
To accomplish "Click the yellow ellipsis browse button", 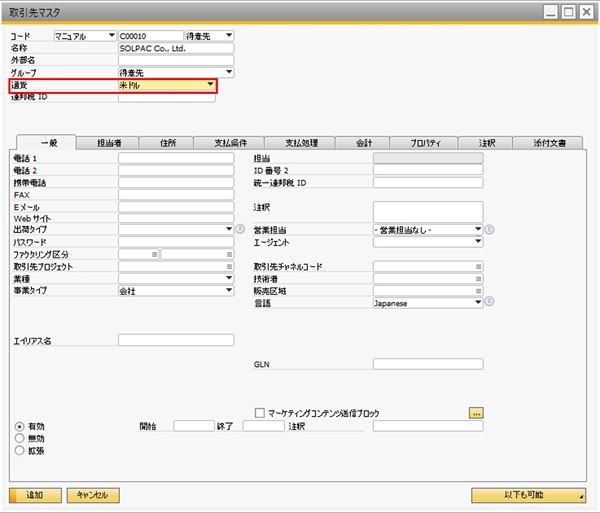I will (x=476, y=413).
